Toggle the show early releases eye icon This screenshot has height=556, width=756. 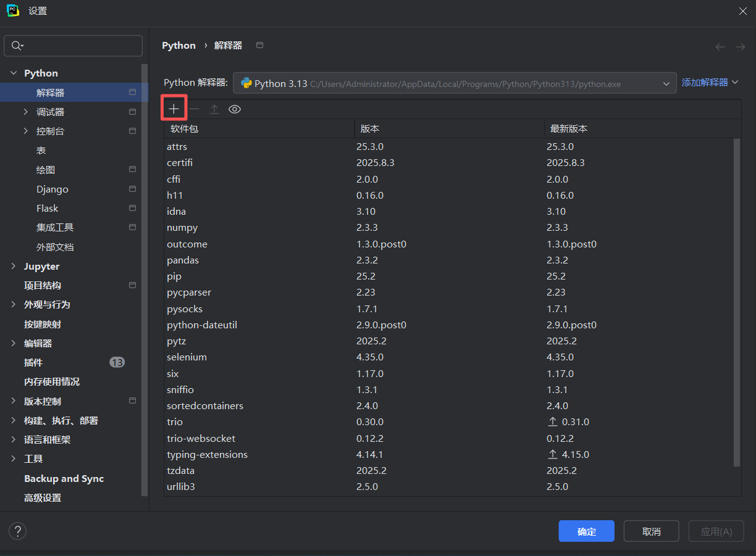pos(235,109)
